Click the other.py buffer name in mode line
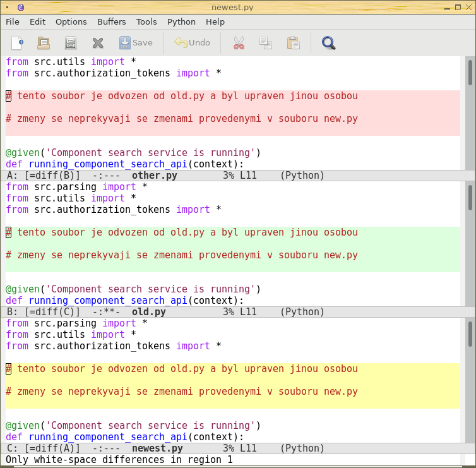This screenshot has height=468, width=476. pyautogui.click(x=154, y=176)
